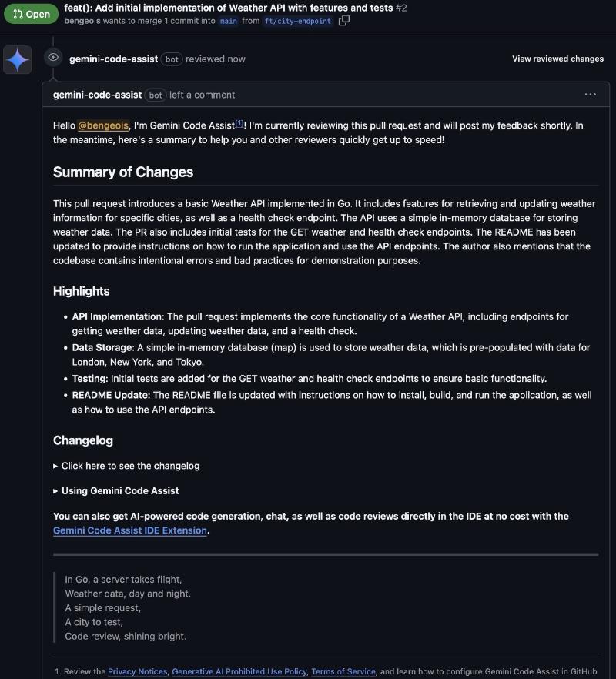Screen dimensions: 616x679
Task: Click the gemini-code-assist bot avatar area
Action: click(x=97, y=95)
